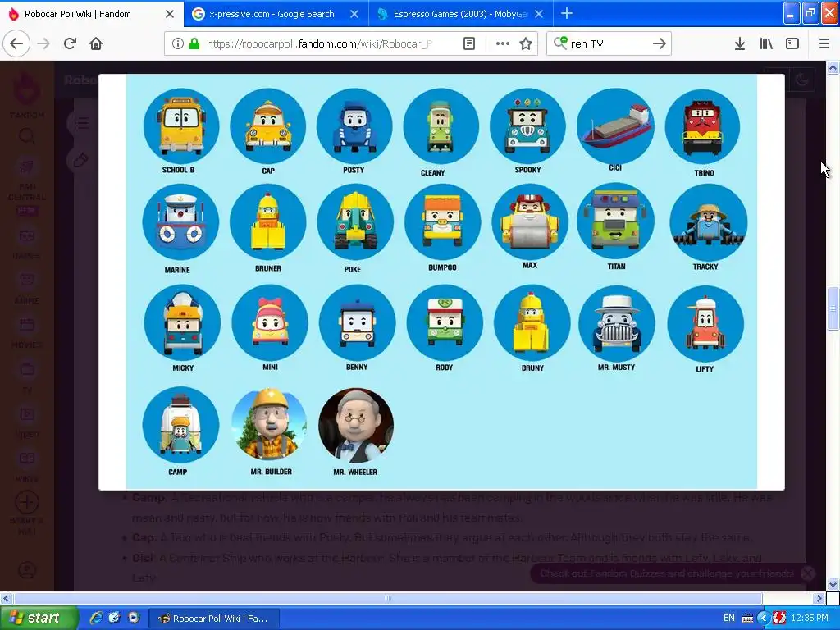Close the x-pressive.com Google Search tab
840x630 pixels.
click(354, 14)
